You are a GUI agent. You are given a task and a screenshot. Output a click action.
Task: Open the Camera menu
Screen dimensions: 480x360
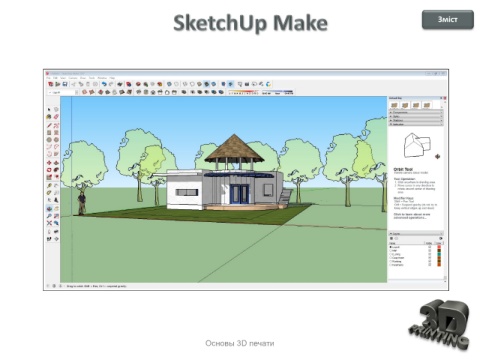73,78
